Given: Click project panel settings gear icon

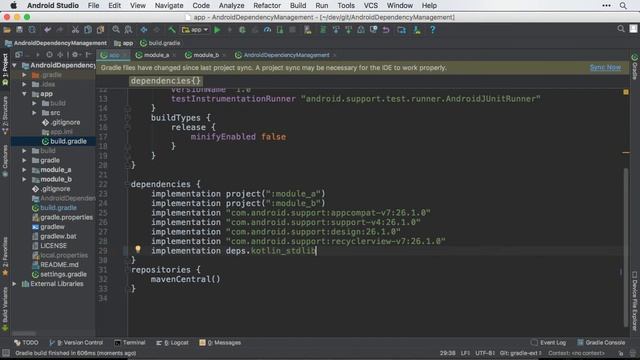Looking at the screenshot, I should 75,55.
